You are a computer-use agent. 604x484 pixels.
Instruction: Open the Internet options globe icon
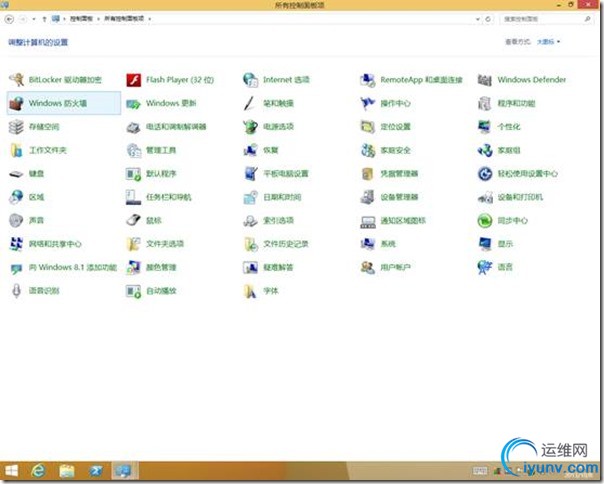pyautogui.click(x=250, y=80)
